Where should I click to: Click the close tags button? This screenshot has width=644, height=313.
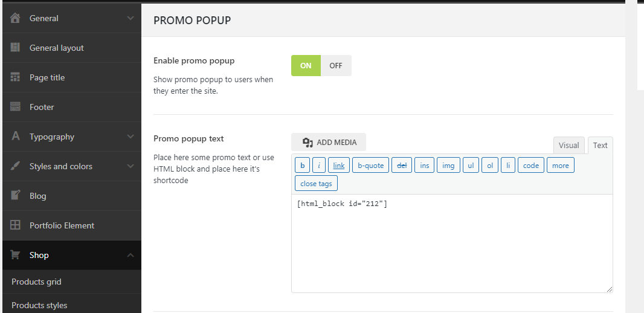click(x=316, y=184)
